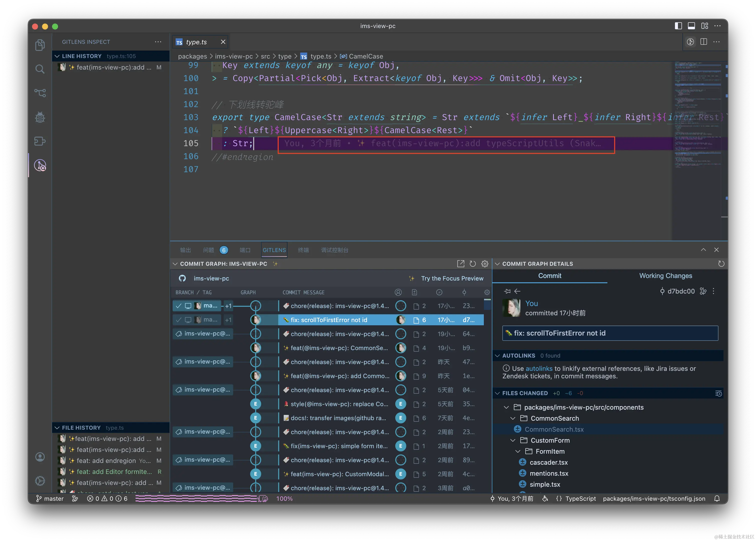Click Try the Focus Preview
The height and width of the screenshot is (541, 756).
[452, 279]
